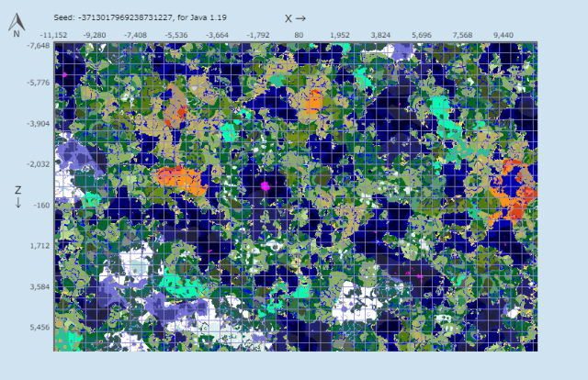Click the Z axis label -160
Image resolution: width=588 pixels, height=380 pixels.
41,206
